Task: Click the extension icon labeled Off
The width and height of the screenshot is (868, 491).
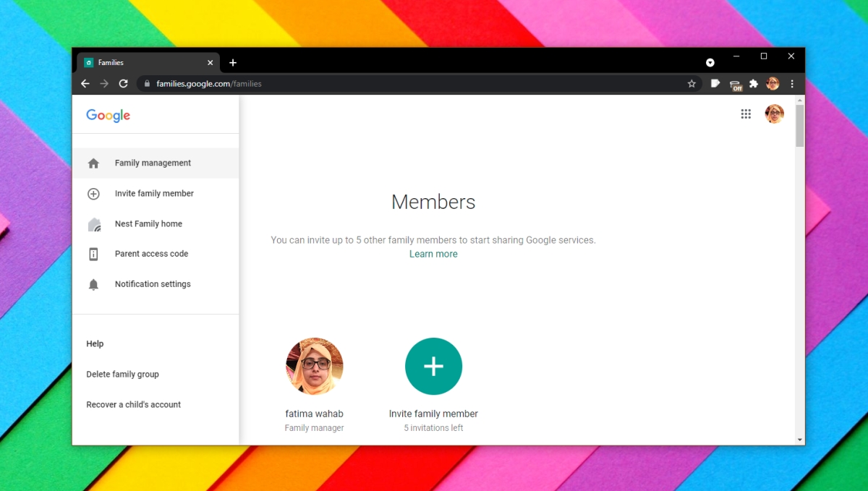Action: 736,85
